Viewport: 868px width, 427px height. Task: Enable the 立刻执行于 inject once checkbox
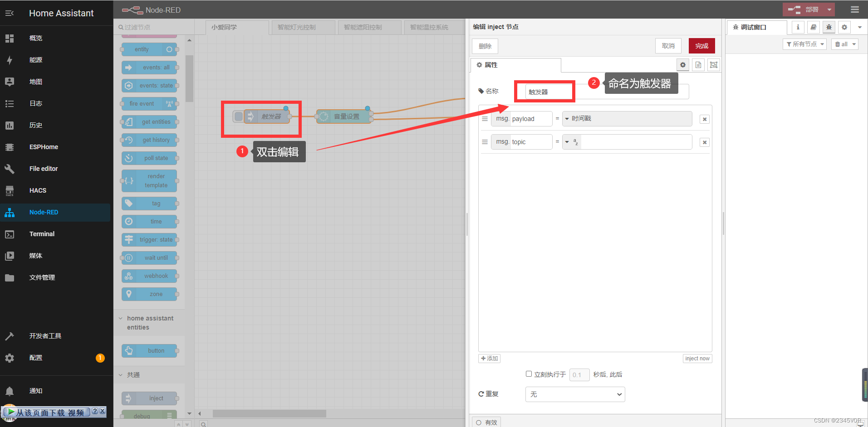(x=529, y=374)
